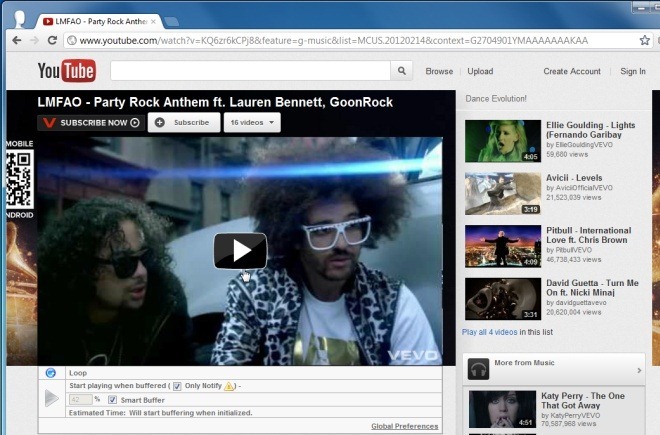Click Dance Evolution! heading
Viewport: 660px width, 435px height.
click(496, 99)
